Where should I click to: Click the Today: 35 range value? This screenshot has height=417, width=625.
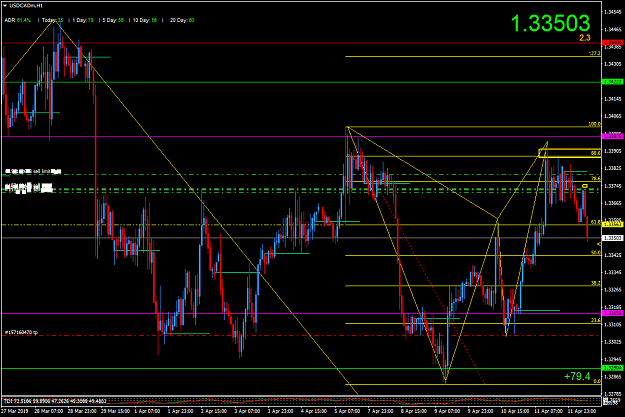53,20
